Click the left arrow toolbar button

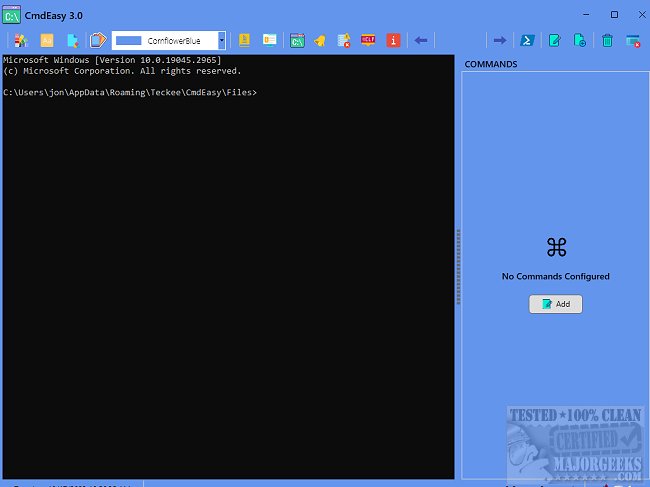point(421,41)
